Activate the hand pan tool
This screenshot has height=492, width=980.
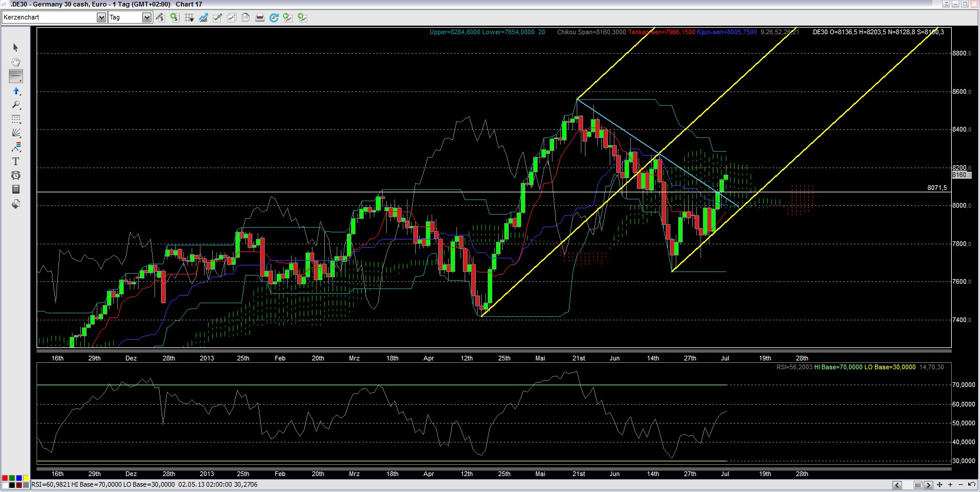click(x=16, y=62)
